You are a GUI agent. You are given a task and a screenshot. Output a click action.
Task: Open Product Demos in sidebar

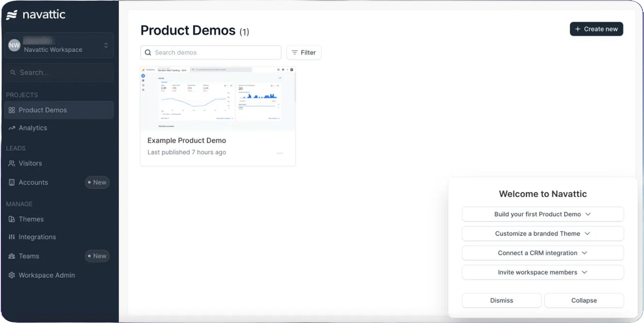pyautogui.click(x=59, y=110)
